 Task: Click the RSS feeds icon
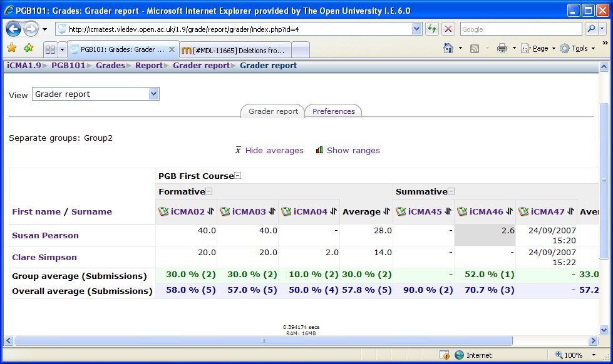pyautogui.click(x=474, y=48)
